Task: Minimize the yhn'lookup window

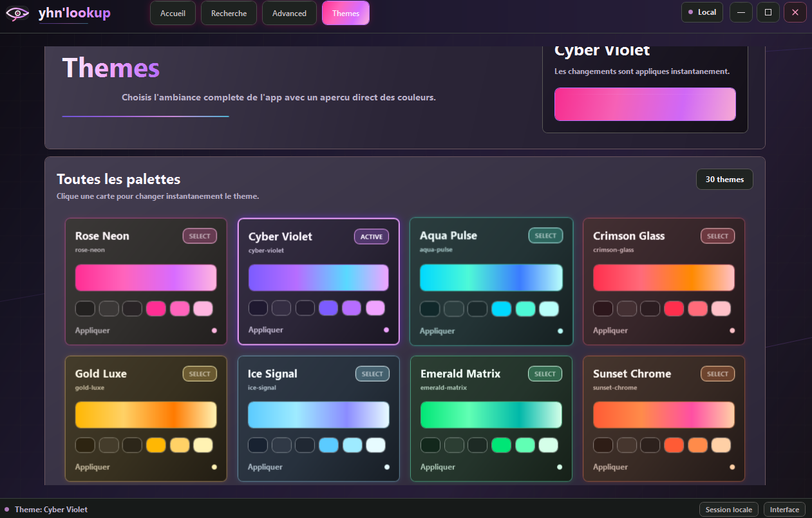Action: point(741,12)
